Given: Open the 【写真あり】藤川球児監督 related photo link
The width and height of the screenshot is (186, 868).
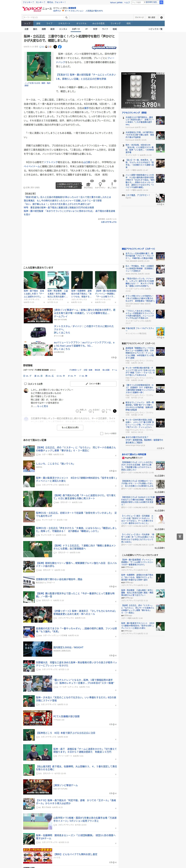Looking at the screenshot, I should point(86,77).
